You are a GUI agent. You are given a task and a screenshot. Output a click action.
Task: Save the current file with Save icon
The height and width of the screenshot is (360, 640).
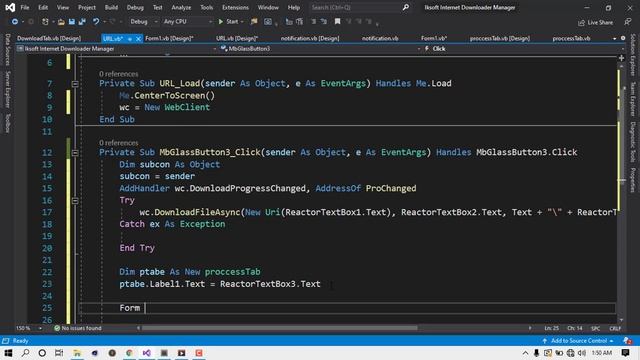[71, 22]
